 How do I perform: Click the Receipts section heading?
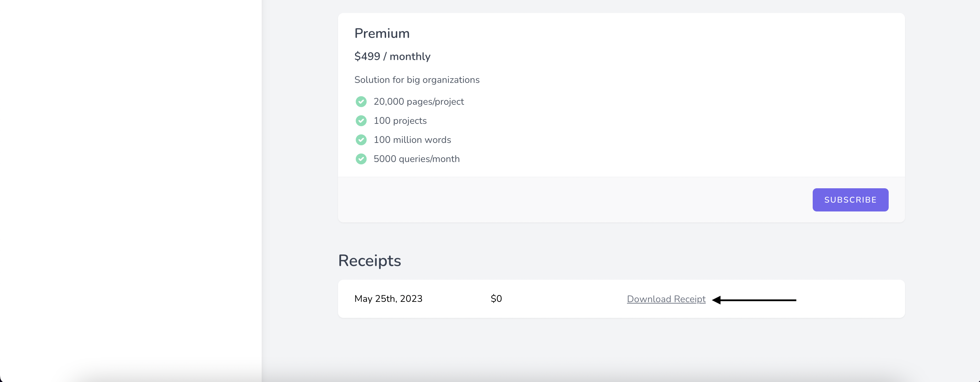pyautogui.click(x=369, y=261)
